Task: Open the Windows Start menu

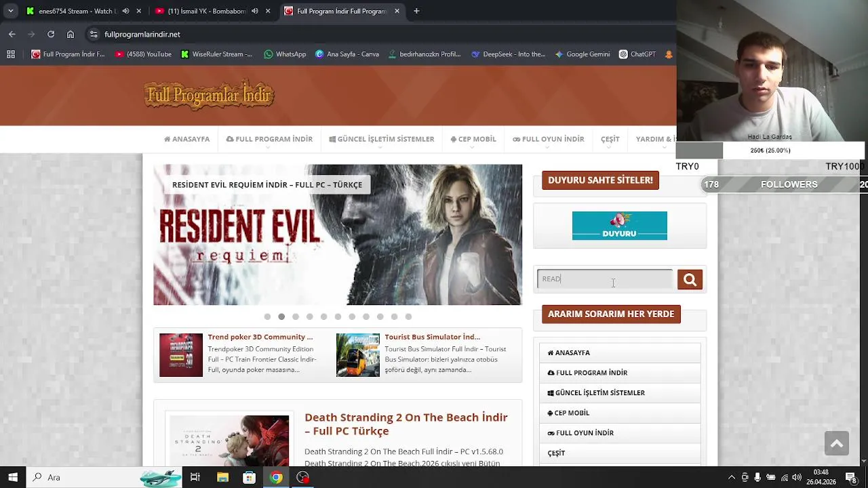Action: [x=13, y=477]
